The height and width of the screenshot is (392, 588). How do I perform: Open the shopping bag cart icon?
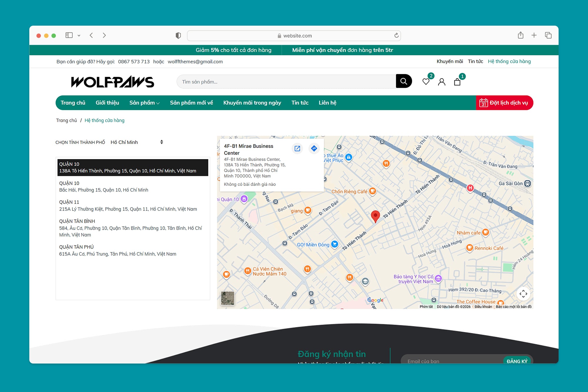coord(457,82)
